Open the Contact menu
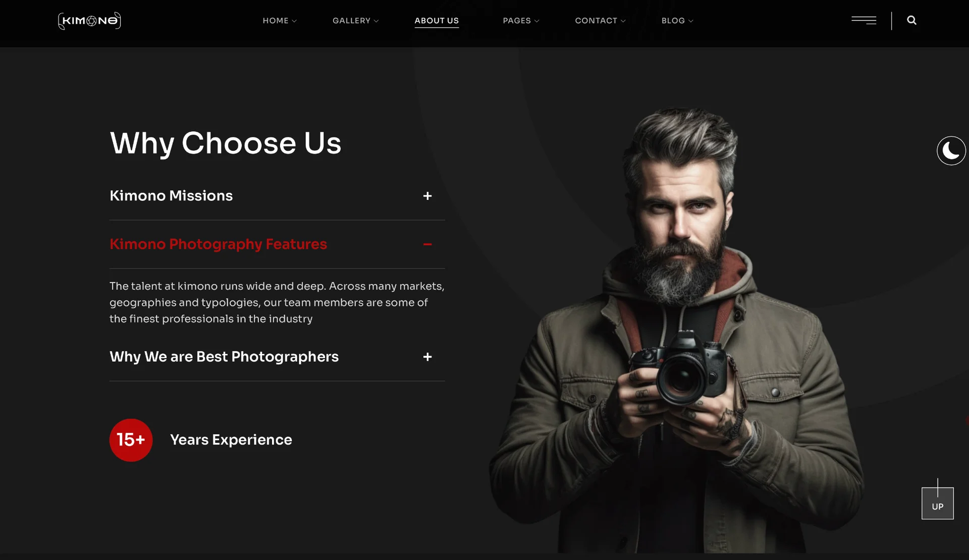Image resolution: width=969 pixels, height=560 pixels. click(x=600, y=21)
